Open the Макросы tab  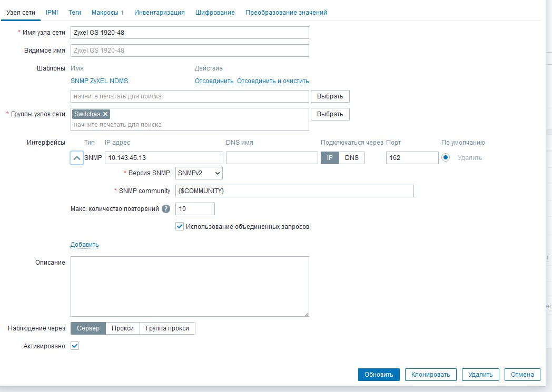(x=107, y=12)
